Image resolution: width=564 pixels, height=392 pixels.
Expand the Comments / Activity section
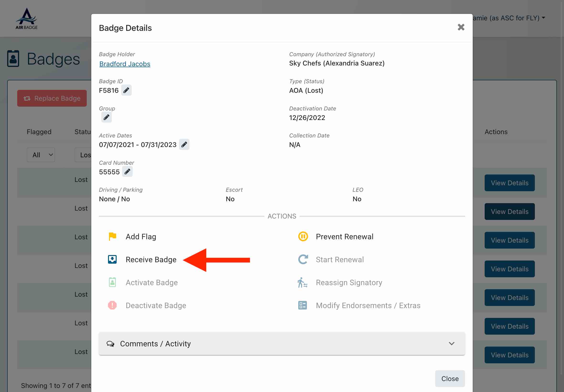pos(282,343)
